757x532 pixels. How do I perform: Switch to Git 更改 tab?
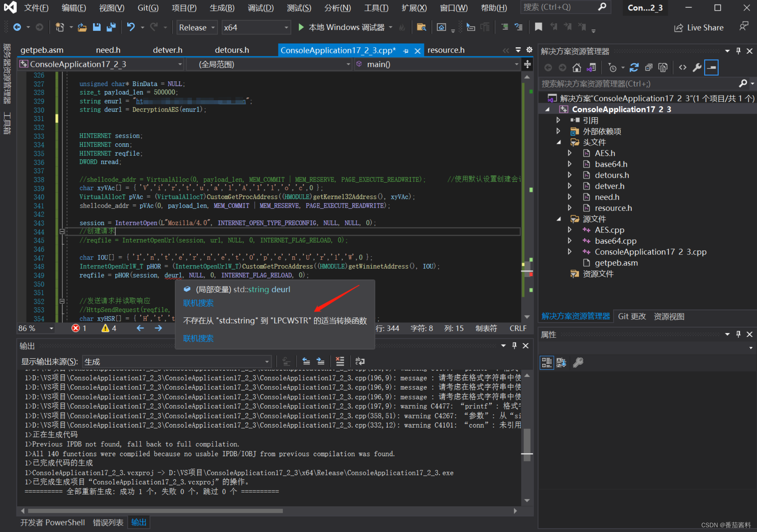632,316
